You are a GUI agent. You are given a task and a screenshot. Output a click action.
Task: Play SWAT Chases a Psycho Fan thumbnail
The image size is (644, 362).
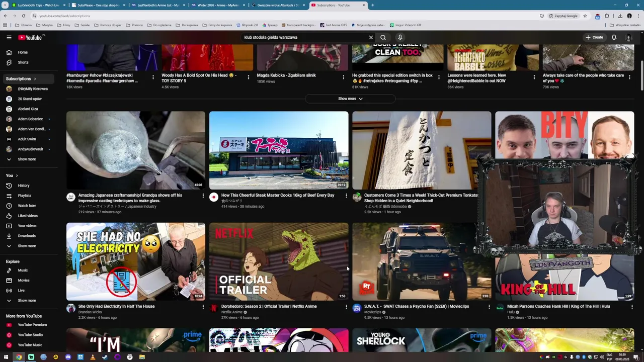click(x=422, y=261)
